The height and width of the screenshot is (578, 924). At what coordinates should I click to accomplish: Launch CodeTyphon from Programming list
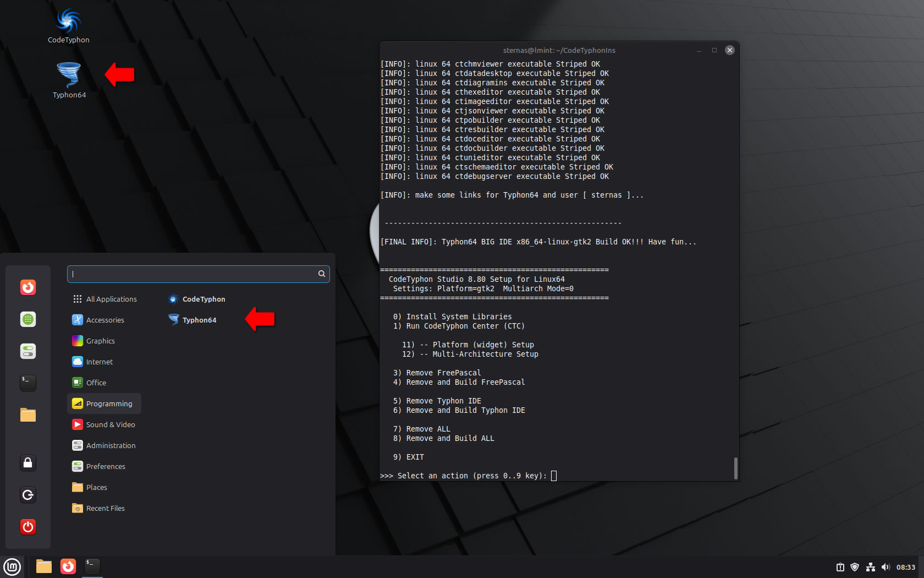197,299
